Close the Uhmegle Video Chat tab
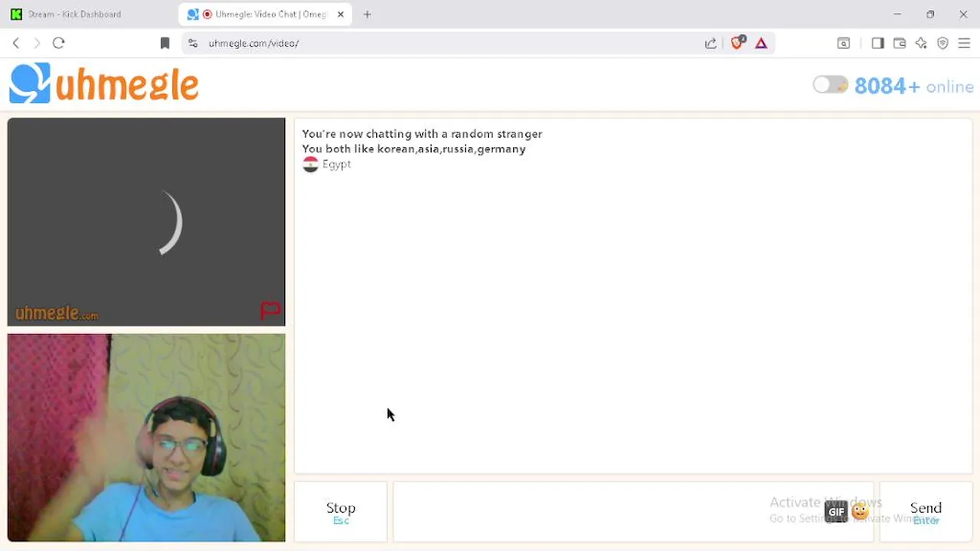Viewport: 980px width, 551px height. pos(341,14)
